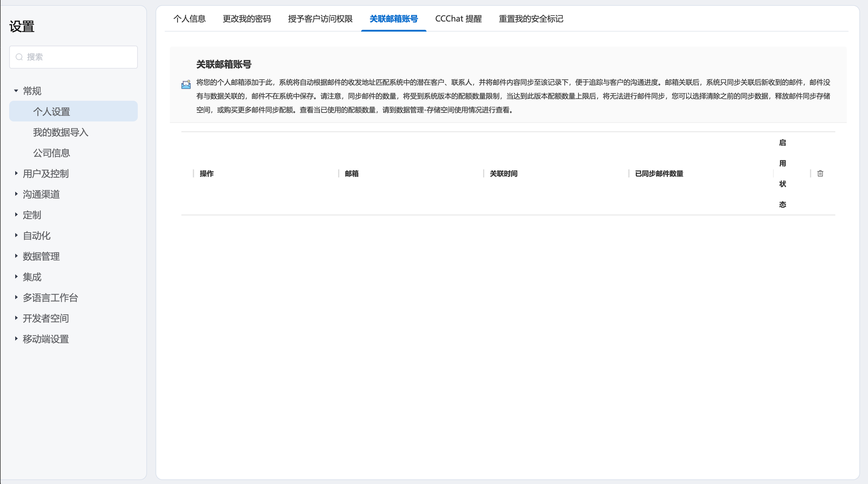Viewport: 868px width, 484px height.
Task: Open the 更改我的密码 tab
Action: click(247, 19)
